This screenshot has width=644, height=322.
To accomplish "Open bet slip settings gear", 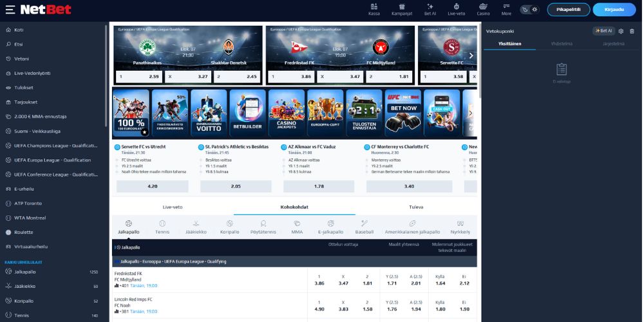I will tap(621, 31).
